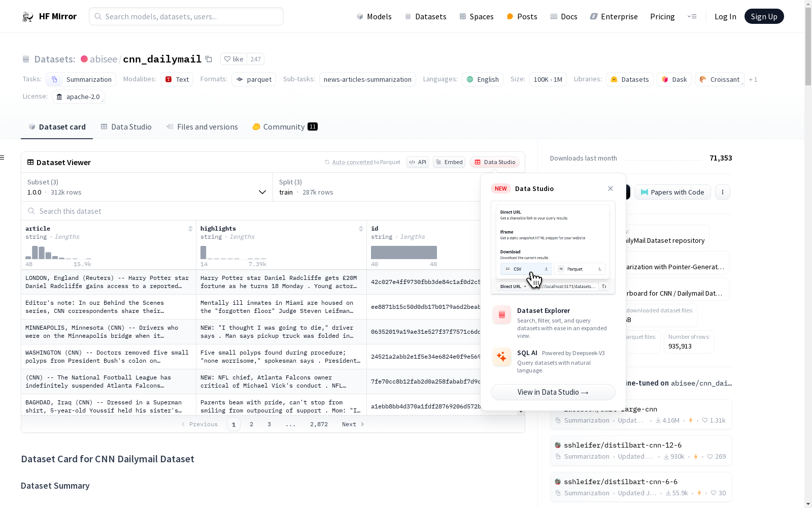Like the cnn_dailymail dataset
Screen dimensions: 812x508
tap(234, 59)
